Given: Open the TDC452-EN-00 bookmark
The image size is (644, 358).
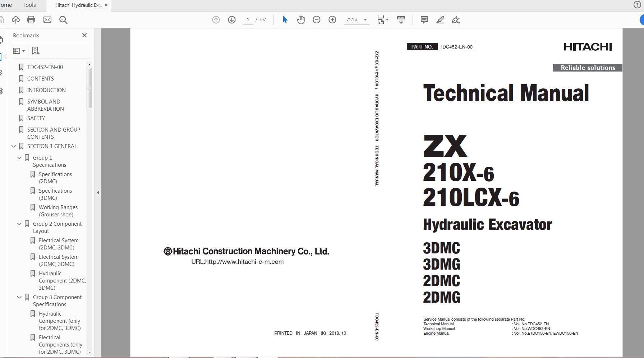Looking at the screenshot, I should [x=45, y=67].
